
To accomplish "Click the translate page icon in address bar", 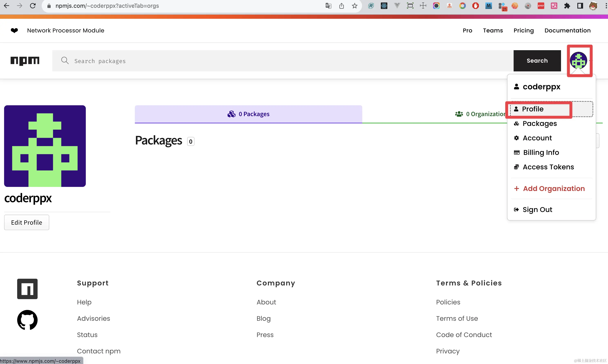I will coord(328,6).
